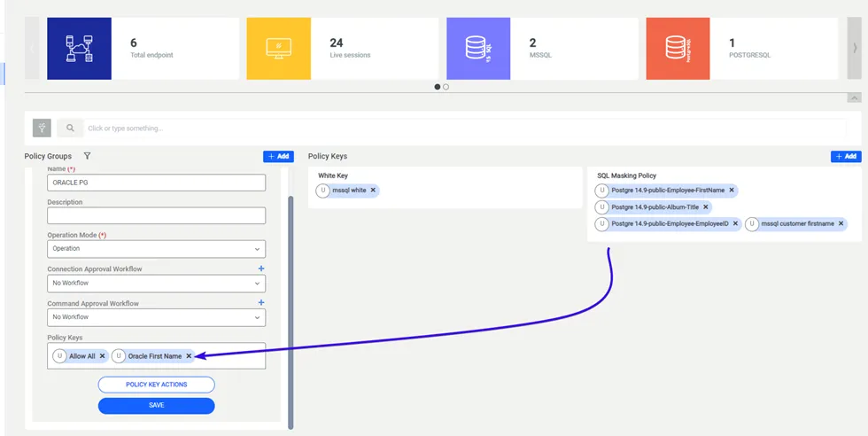This screenshot has height=436, width=868.
Task: Remove Postgre Employee-FirstName masking key
Action: click(x=732, y=190)
